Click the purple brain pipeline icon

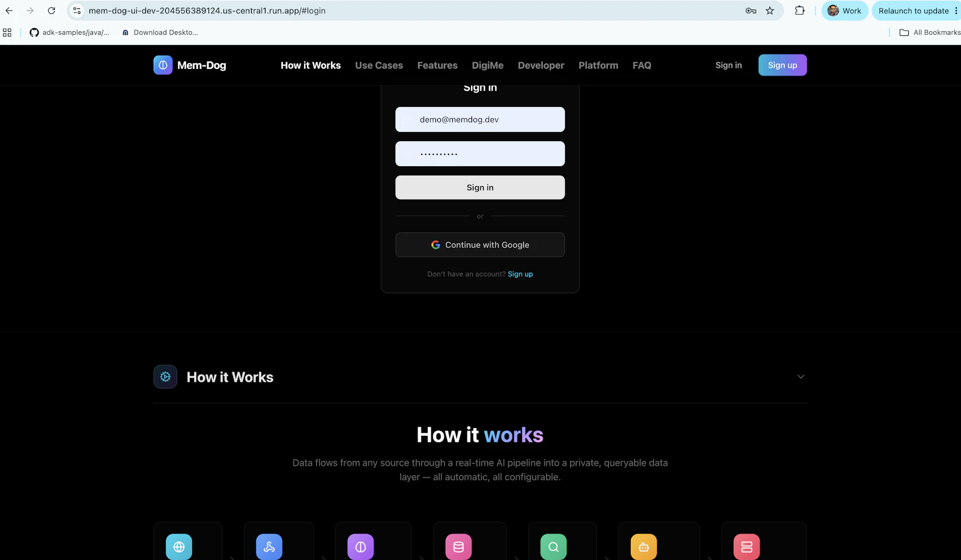tap(360, 547)
